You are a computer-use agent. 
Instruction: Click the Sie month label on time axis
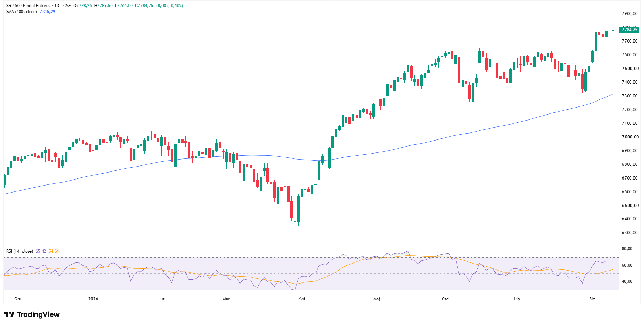(x=592, y=299)
